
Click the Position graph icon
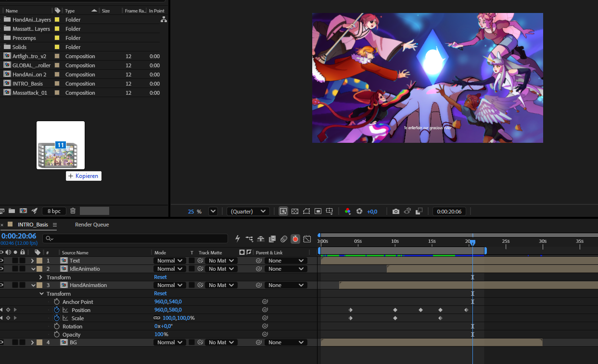[65, 310]
